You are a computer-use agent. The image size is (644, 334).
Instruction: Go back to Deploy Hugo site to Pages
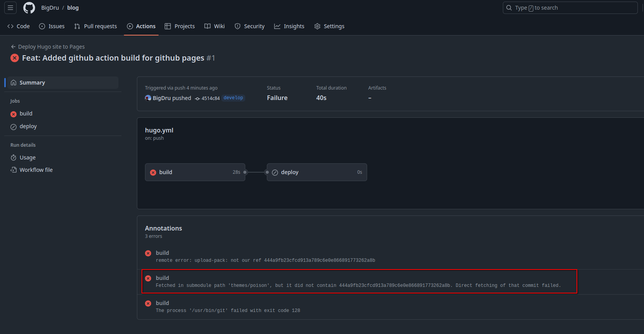[48, 47]
